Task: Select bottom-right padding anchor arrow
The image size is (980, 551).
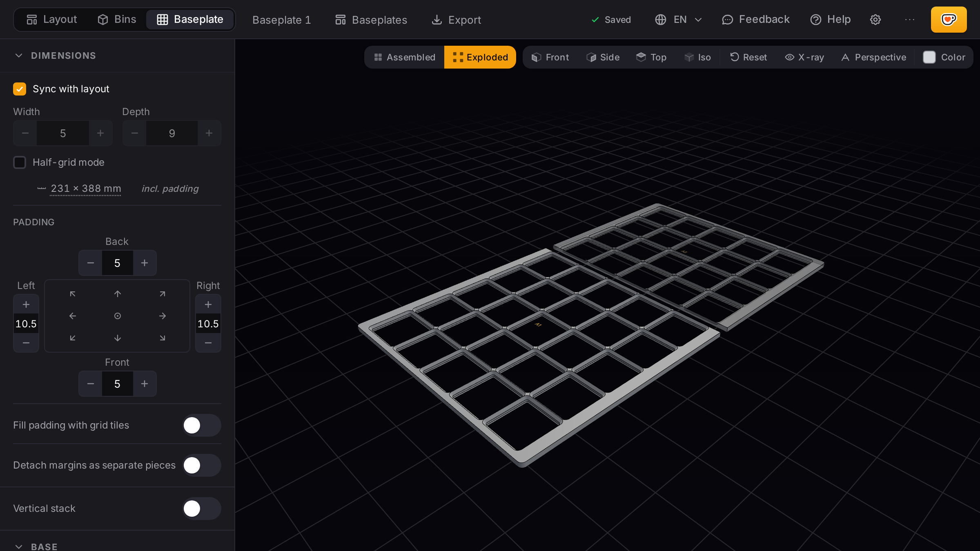Action: [163, 338]
